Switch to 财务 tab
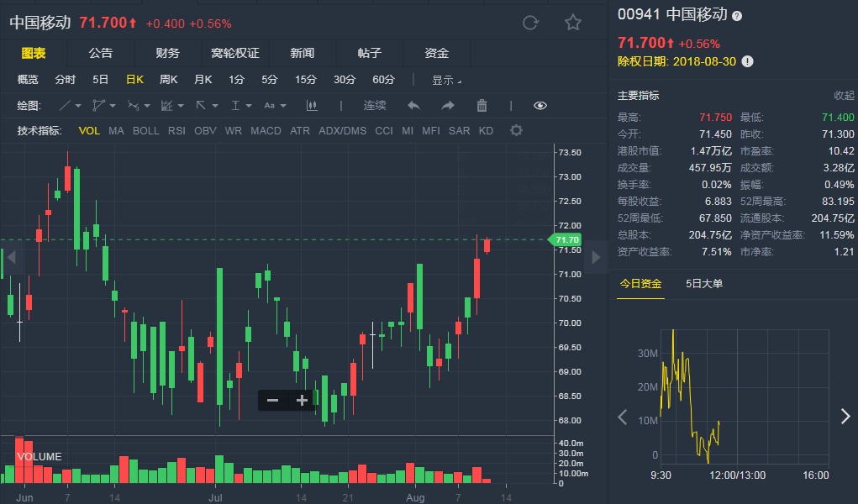Viewport: 858px width, 504px height. coord(167,53)
